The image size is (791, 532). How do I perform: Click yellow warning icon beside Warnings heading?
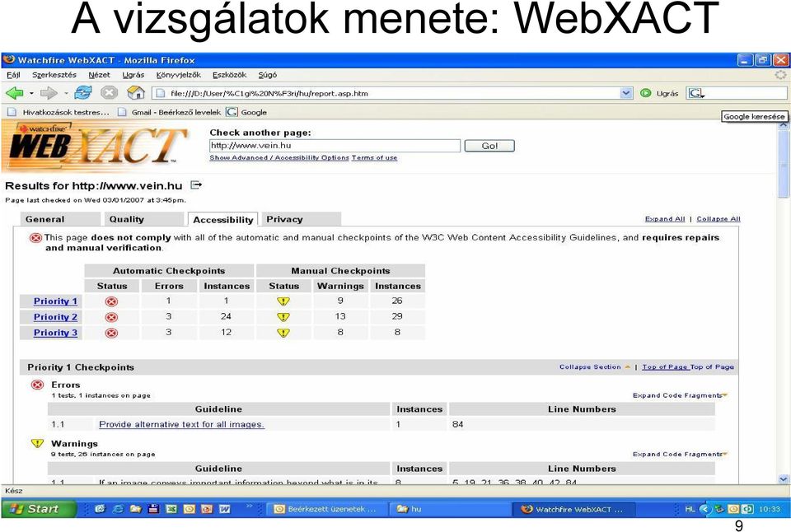click(x=37, y=443)
